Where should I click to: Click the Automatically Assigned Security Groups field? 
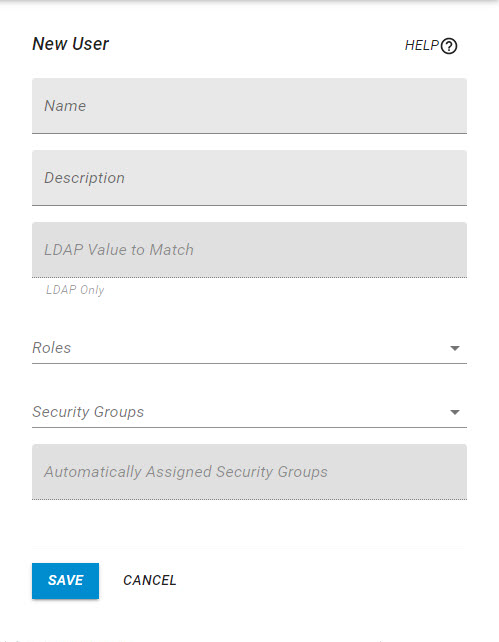pyautogui.click(x=249, y=472)
